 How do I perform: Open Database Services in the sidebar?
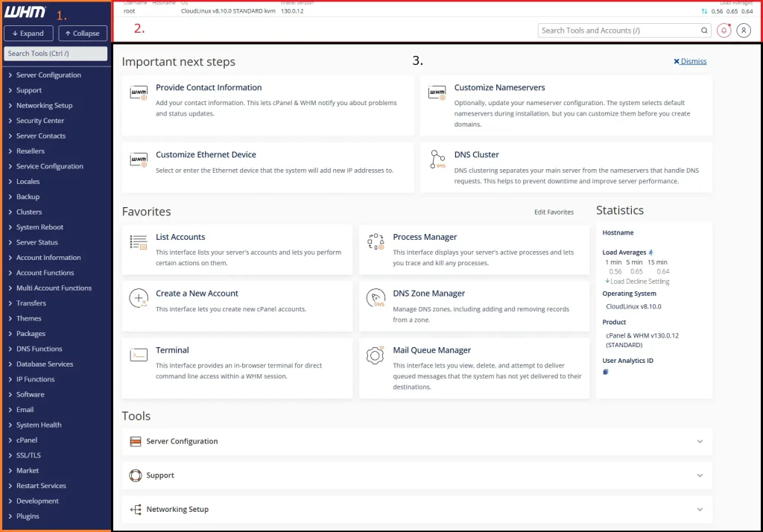coord(45,364)
